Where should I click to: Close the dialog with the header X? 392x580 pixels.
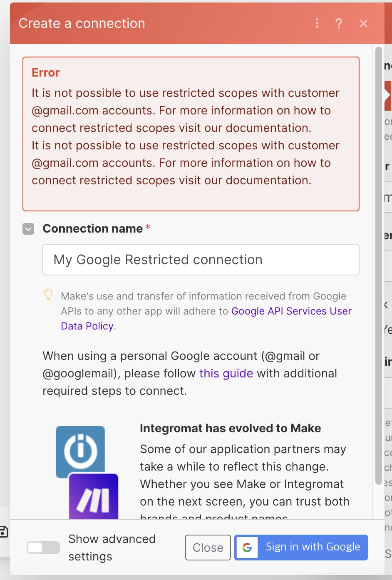[363, 23]
